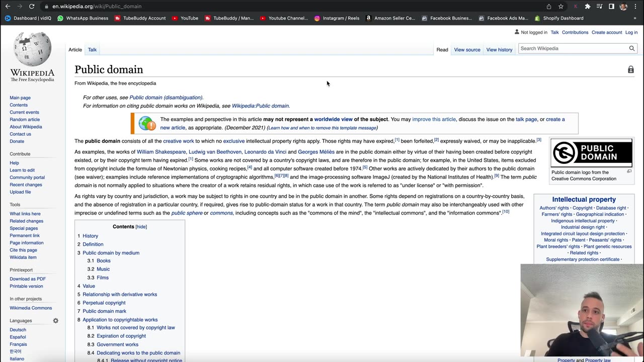This screenshot has height=362, width=644.
Task: Open the Facebook Business bookmark
Action: point(447,18)
